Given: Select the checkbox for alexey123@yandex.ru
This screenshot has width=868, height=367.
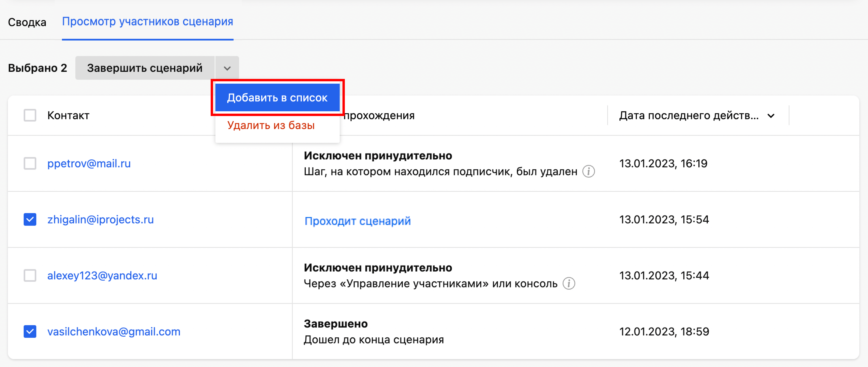Looking at the screenshot, I should coord(30,276).
